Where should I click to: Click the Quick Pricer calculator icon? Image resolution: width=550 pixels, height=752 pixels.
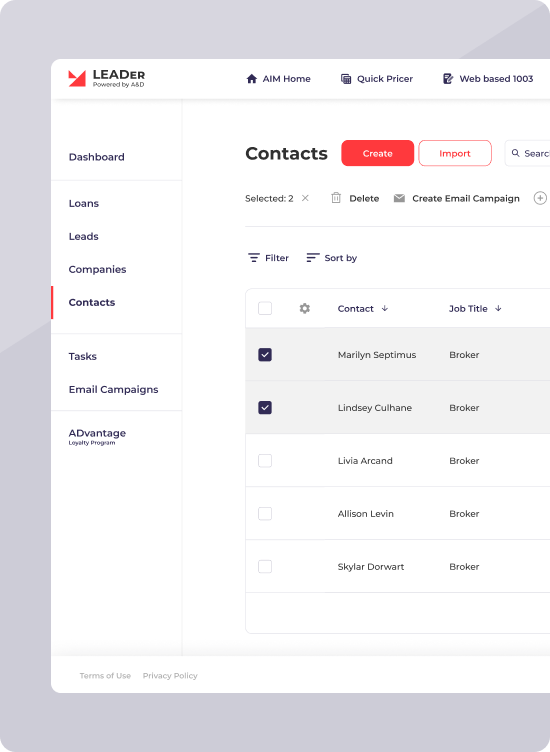pos(346,79)
